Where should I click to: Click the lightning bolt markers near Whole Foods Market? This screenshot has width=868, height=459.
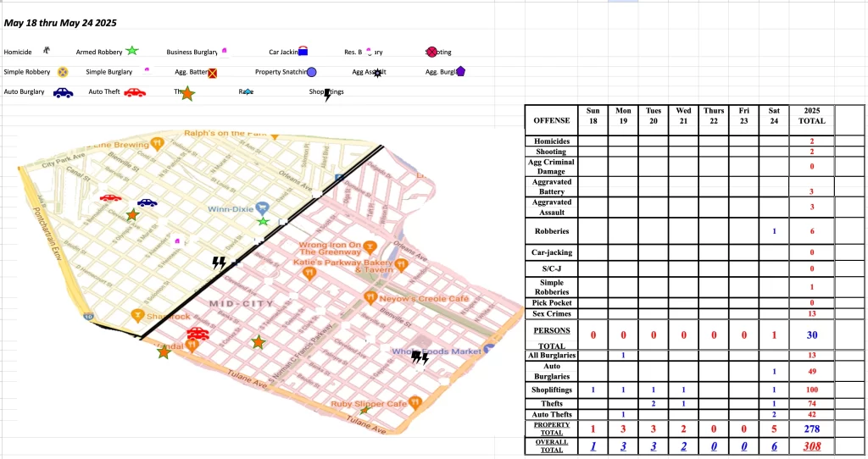click(420, 357)
